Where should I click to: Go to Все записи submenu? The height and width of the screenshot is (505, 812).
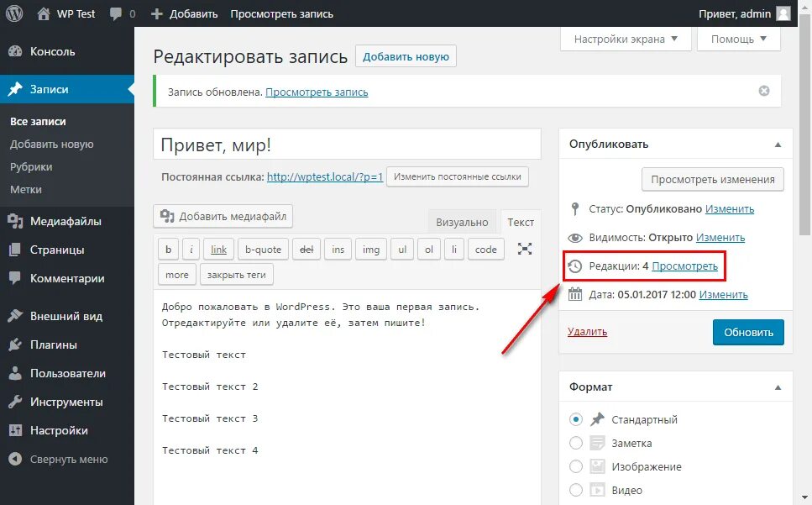tap(38, 121)
